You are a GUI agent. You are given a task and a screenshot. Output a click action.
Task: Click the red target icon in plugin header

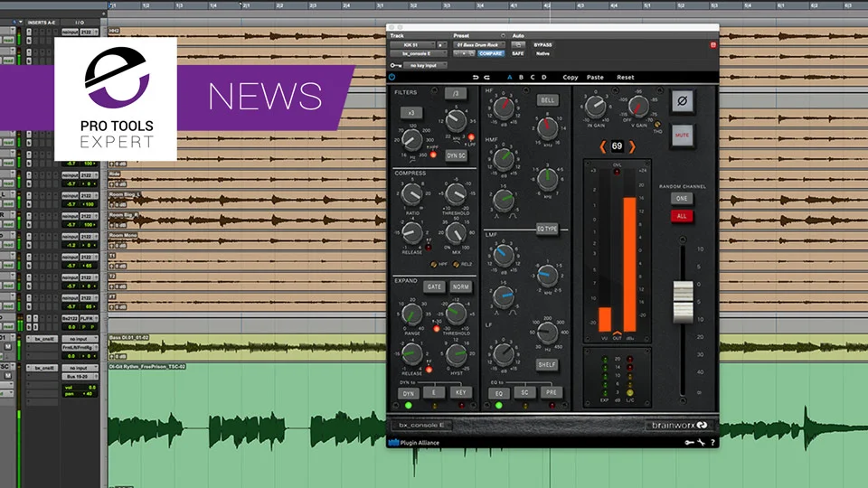(x=713, y=45)
